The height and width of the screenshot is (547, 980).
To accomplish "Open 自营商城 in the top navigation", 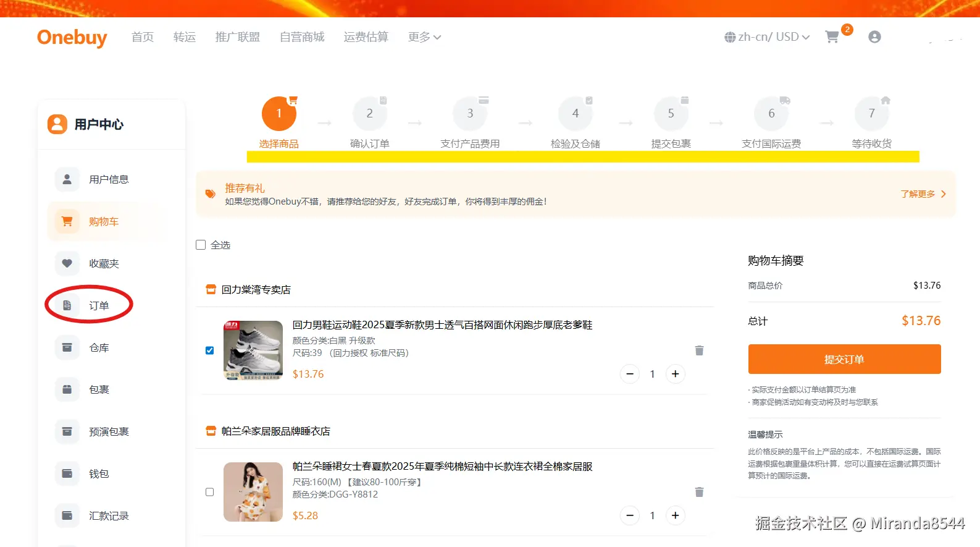I will (x=302, y=37).
